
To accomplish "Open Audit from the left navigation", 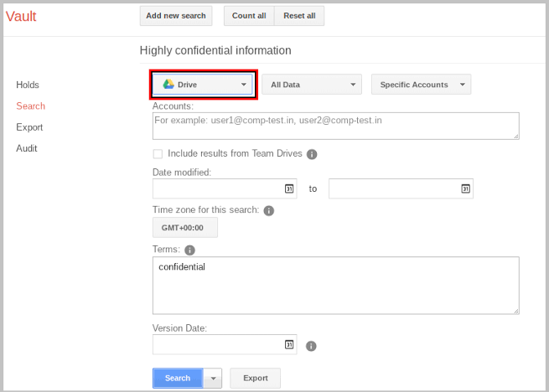I will (x=27, y=148).
